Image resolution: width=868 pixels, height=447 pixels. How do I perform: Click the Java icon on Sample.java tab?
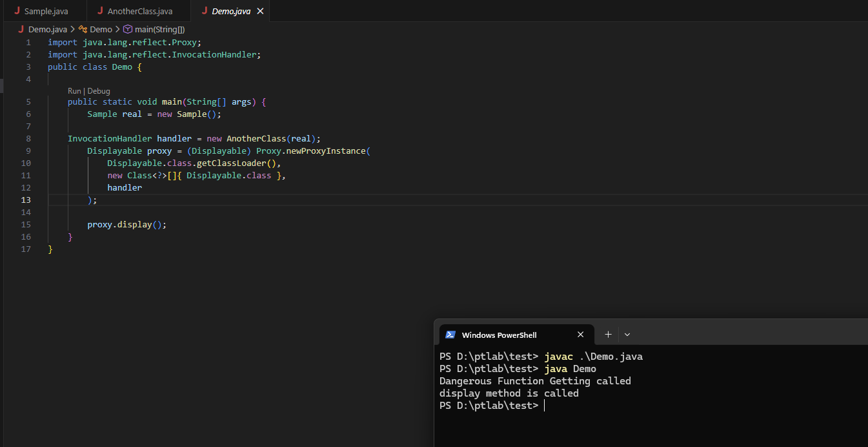click(x=17, y=12)
